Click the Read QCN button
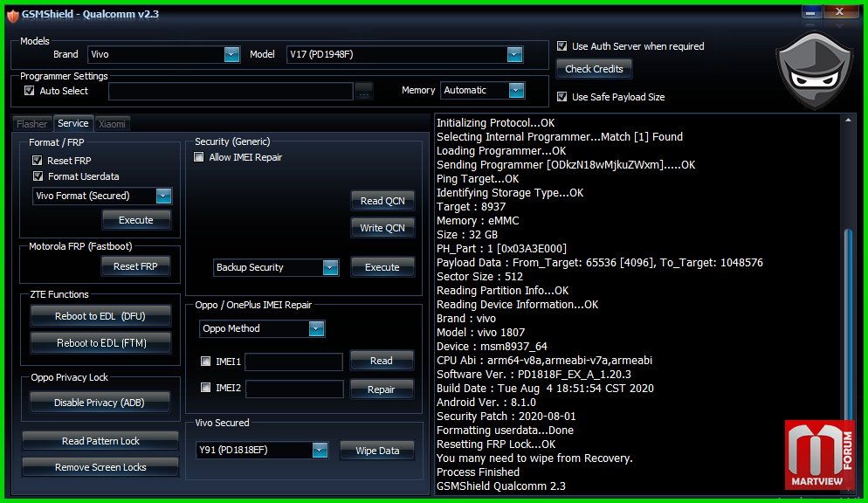 [x=382, y=201]
